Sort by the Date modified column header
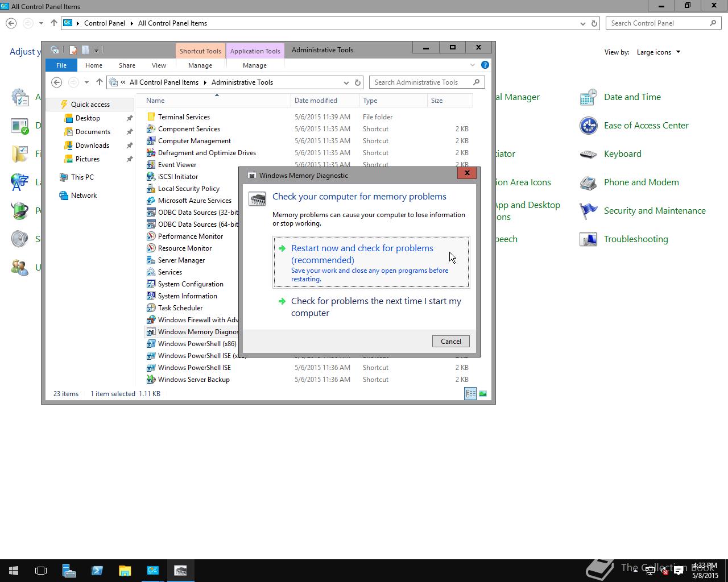Viewport: 728px width, 582px height. click(x=325, y=101)
